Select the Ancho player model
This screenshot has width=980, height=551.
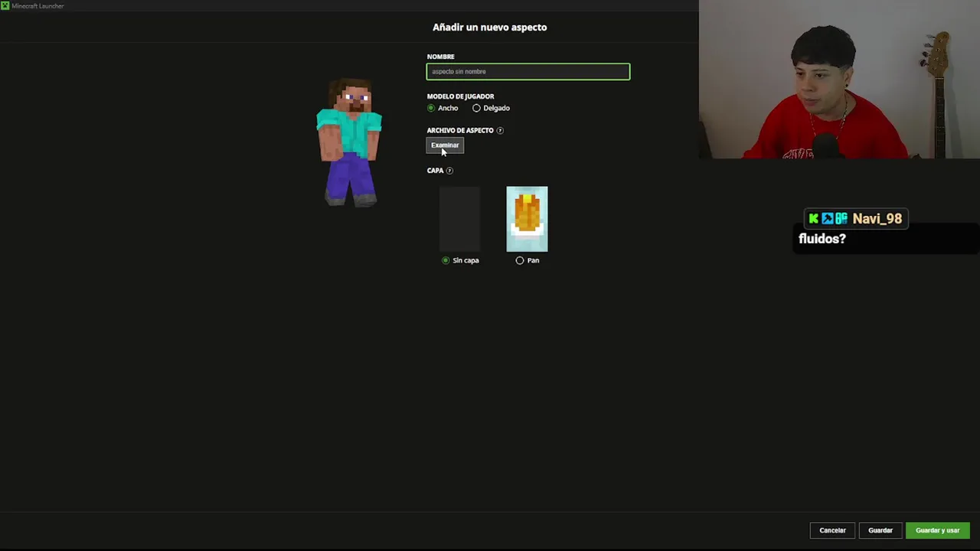click(431, 108)
